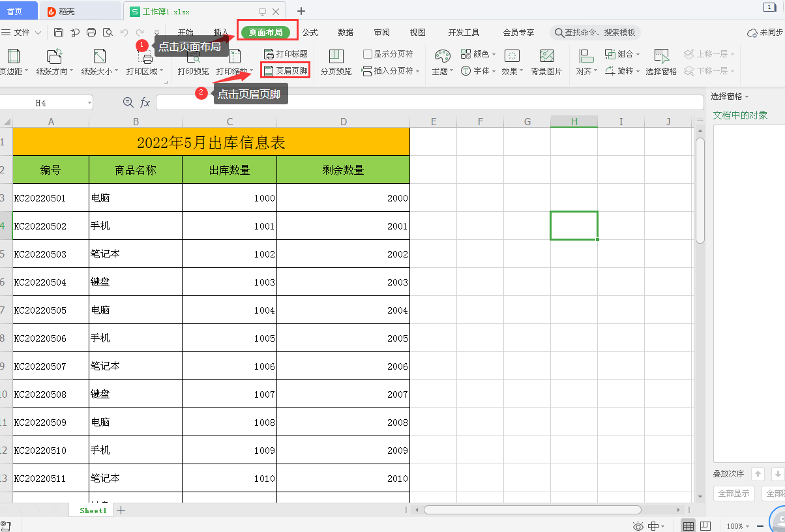Select cell with value 1008
The image size is (785, 532).
(230, 422)
